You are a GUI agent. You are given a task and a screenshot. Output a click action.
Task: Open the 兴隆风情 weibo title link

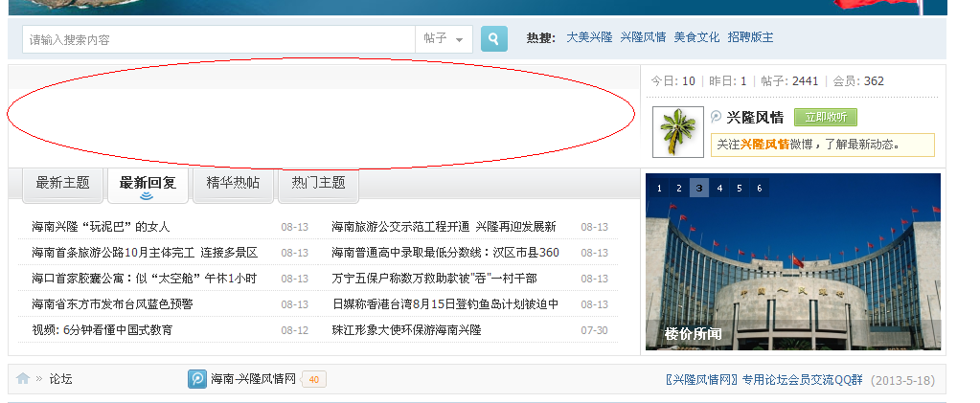[755, 117]
